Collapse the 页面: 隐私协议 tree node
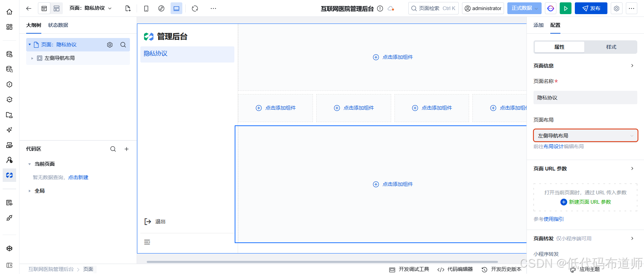The height and width of the screenshot is (274, 644). coord(30,45)
